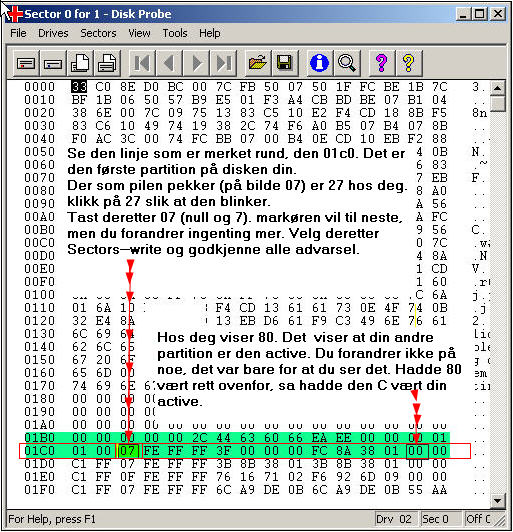Go to the previous sector
The width and height of the screenshot is (513, 532).
(169, 63)
